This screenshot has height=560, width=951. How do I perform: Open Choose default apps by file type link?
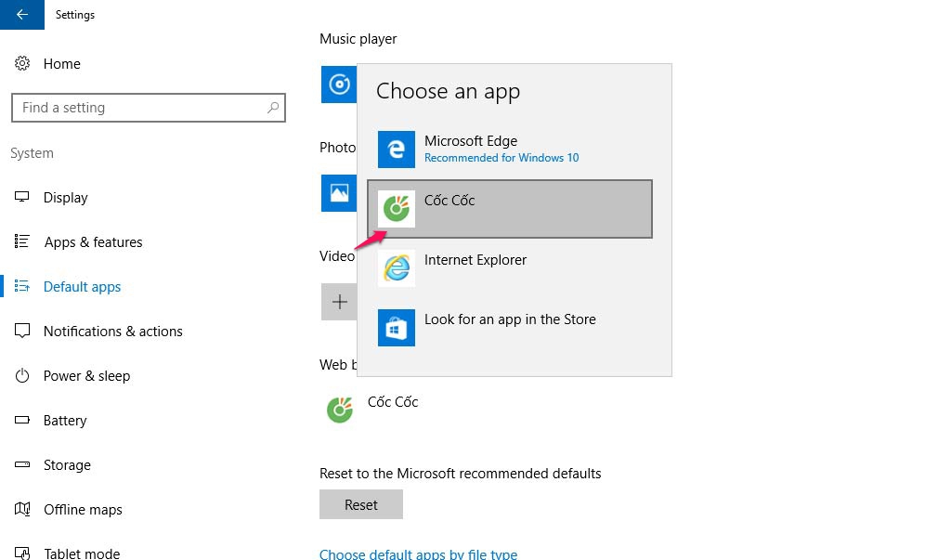(418, 553)
